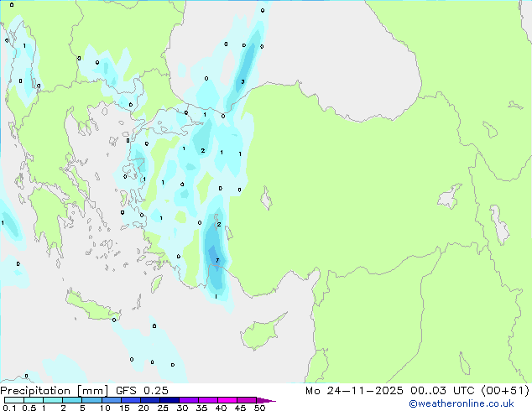Screen dimensions: 532x411
Task: Click the precipitation value '7' on the map
Action: (217, 260)
